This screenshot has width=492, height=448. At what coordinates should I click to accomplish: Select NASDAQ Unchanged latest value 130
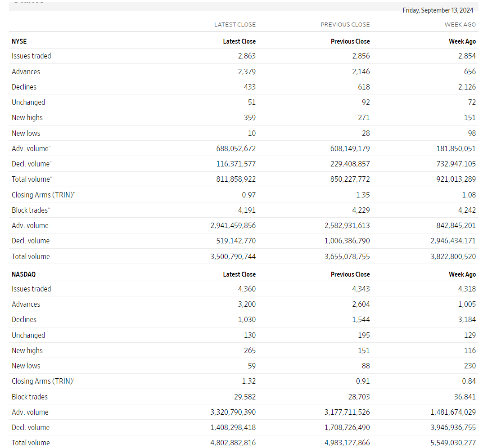click(x=250, y=336)
